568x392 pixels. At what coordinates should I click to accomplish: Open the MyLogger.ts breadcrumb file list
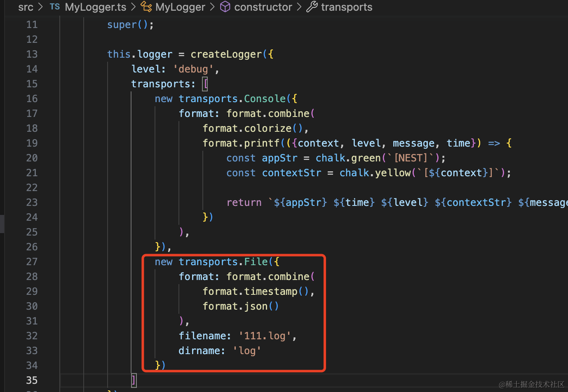[95, 7]
